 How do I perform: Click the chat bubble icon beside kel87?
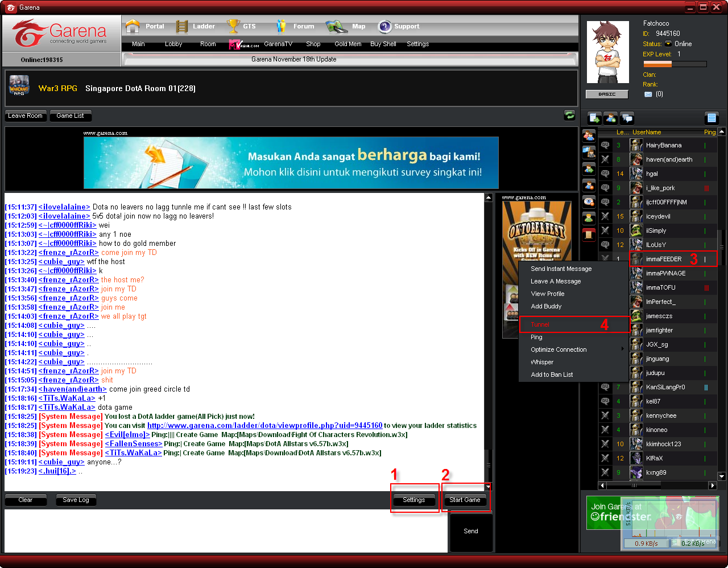click(x=605, y=401)
